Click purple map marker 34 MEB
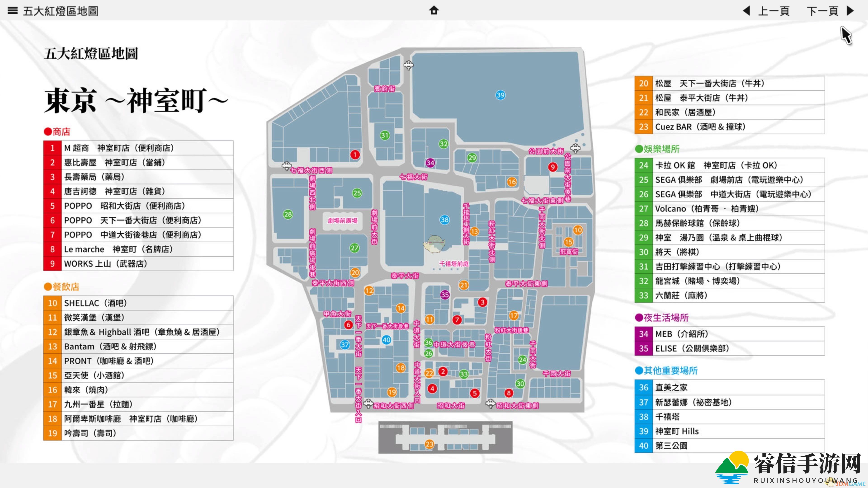 [x=430, y=163]
